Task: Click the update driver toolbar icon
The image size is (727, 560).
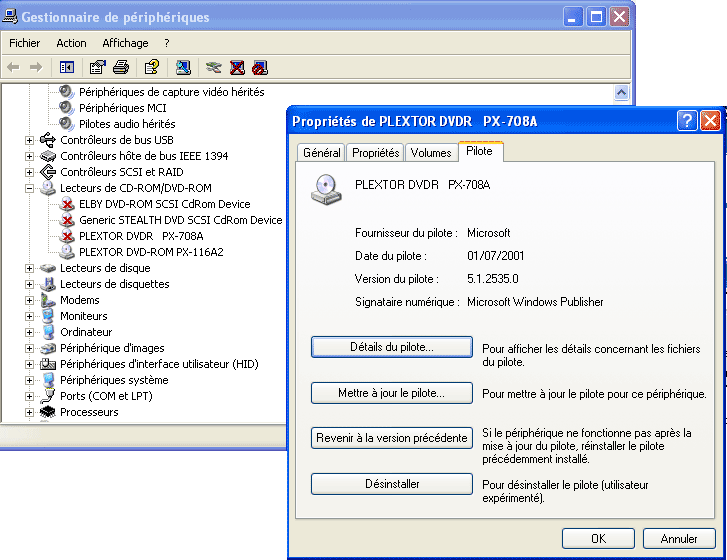Action: (214, 68)
